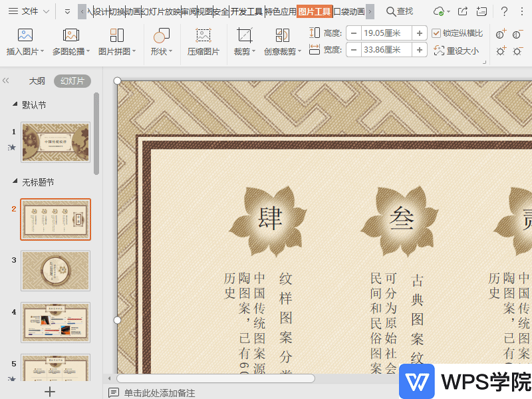Open size settings dialog launcher
This screenshot has height=399, width=532.
(x=484, y=63)
